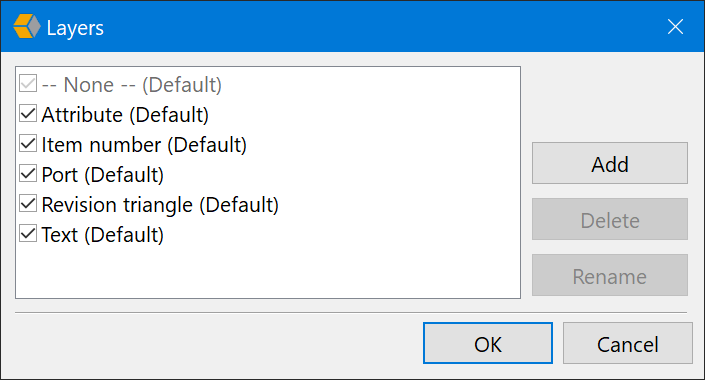Screen dimensions: 705x380
Task: Uncheck the Attribute layer checkbox
Action: (28, 113)
